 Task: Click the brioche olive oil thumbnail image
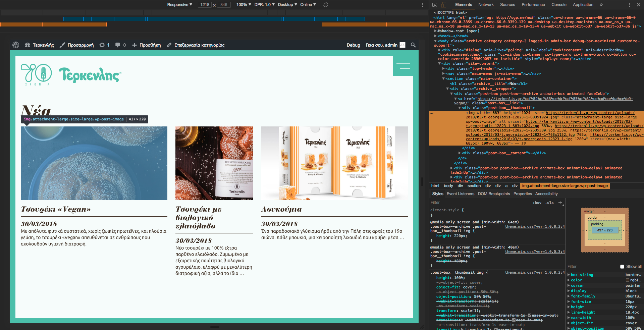click(214, 163)
